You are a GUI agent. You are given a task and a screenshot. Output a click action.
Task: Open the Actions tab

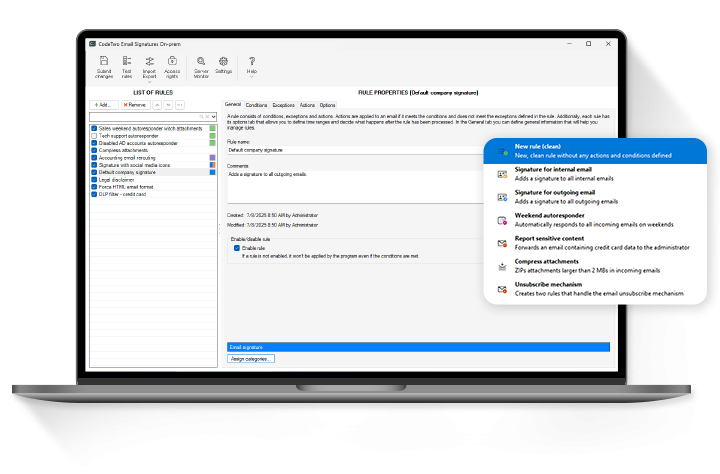tap(307, 105)
